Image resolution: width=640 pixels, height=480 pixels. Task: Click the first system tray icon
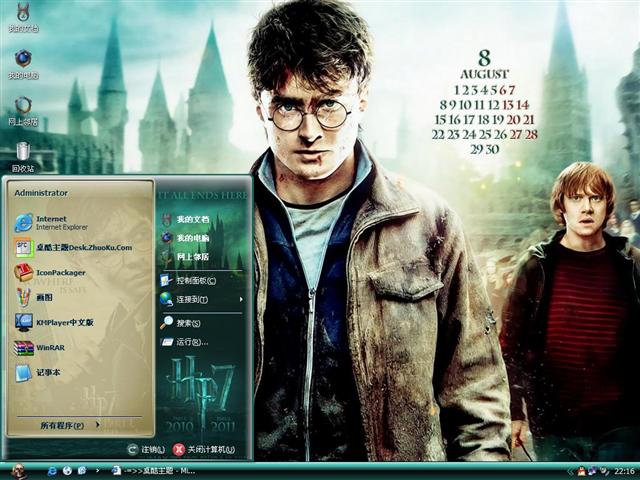pos(581,472)
